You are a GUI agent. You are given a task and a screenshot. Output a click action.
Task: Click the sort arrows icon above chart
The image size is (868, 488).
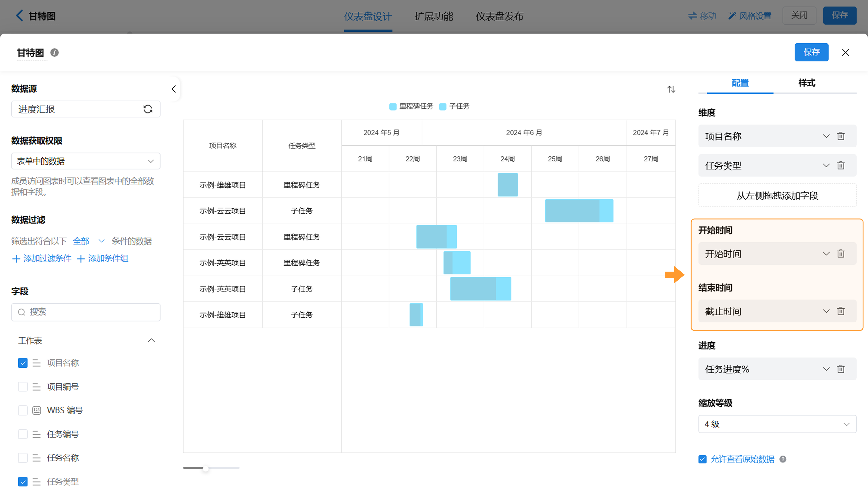671,89
